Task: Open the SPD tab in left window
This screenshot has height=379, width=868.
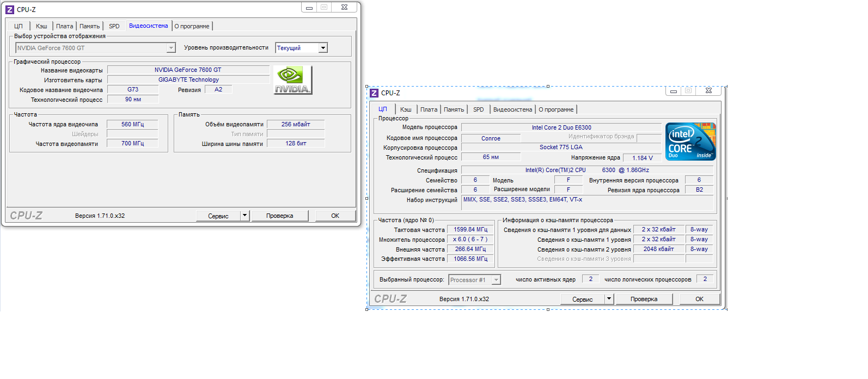Action: pos(114,26)
